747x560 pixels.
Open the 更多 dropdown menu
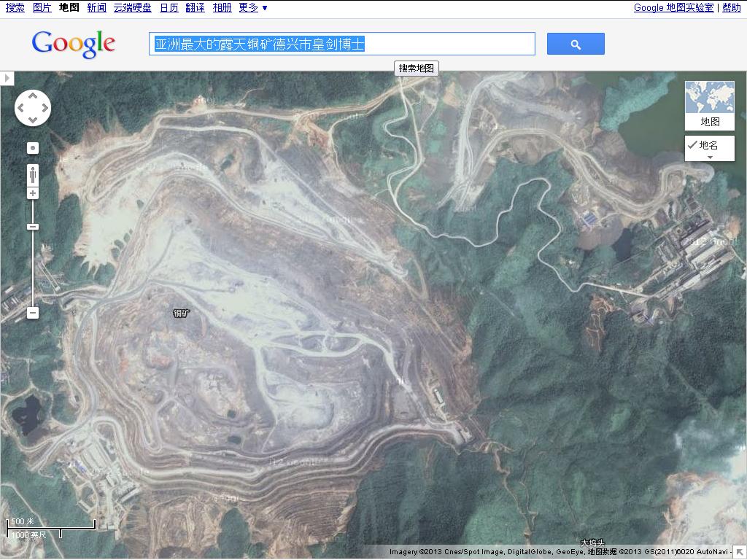(253, 7)
